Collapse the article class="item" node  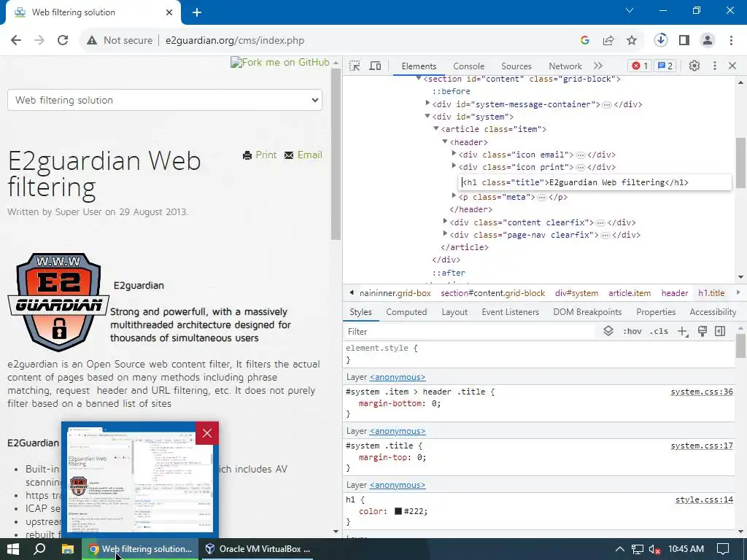436,128
